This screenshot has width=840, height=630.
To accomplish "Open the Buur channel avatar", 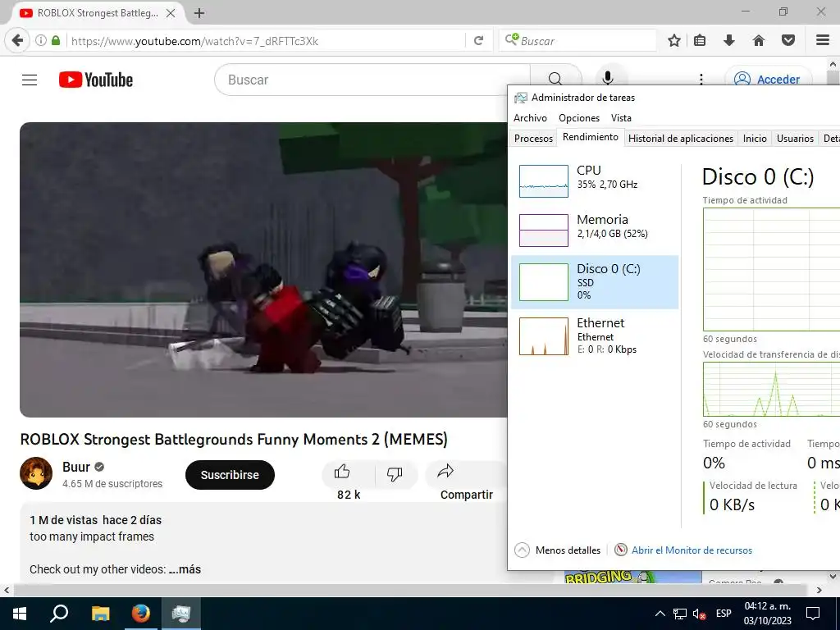I will point(36,473).
